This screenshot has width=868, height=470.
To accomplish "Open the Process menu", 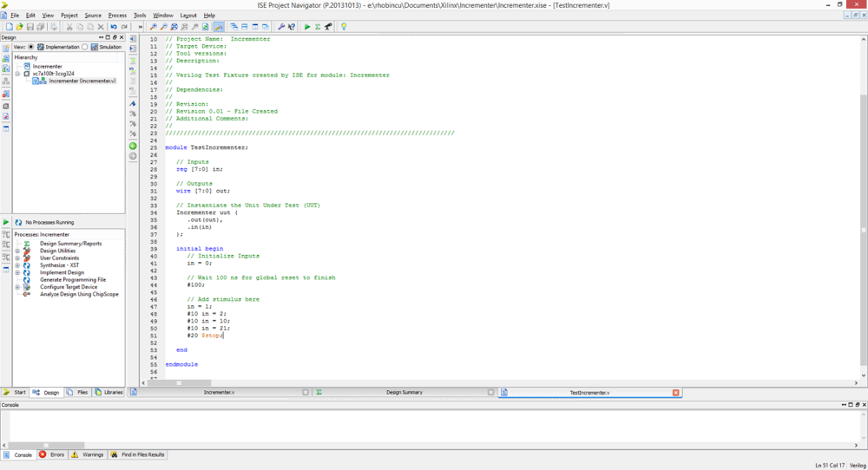I will [x=117, y=16].
